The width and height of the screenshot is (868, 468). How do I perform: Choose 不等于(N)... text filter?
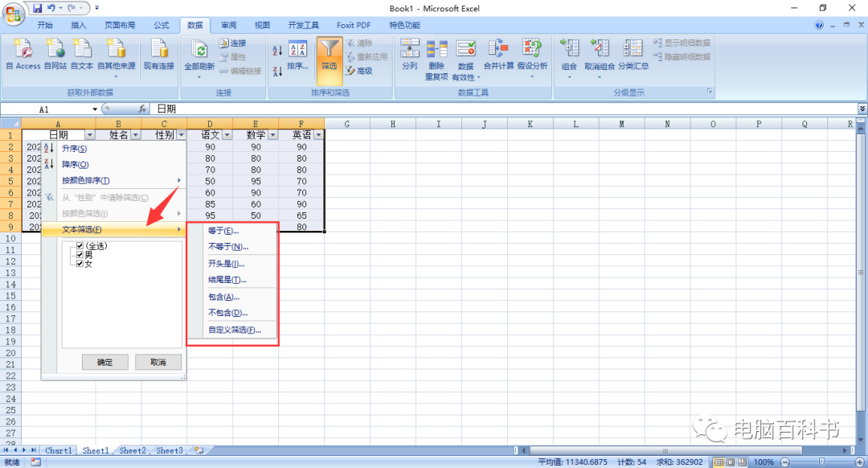[232, 247]
